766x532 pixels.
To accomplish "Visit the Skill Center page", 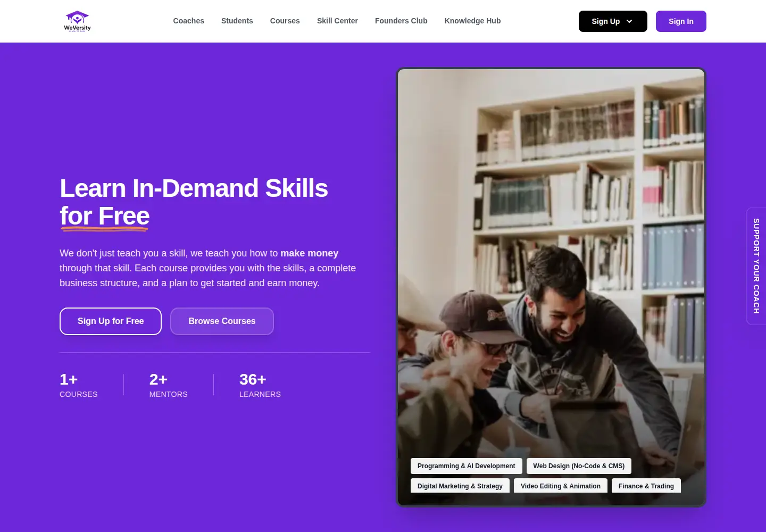I will [337, 21].
